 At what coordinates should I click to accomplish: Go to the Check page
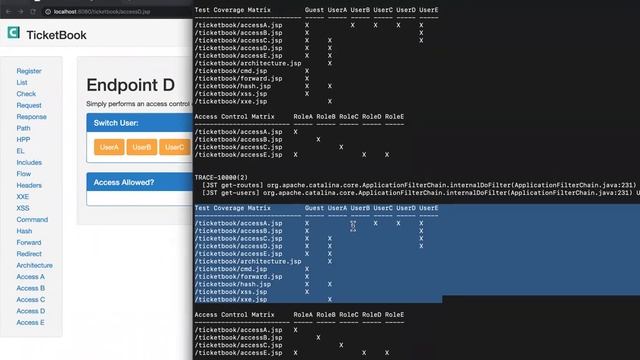26,94
